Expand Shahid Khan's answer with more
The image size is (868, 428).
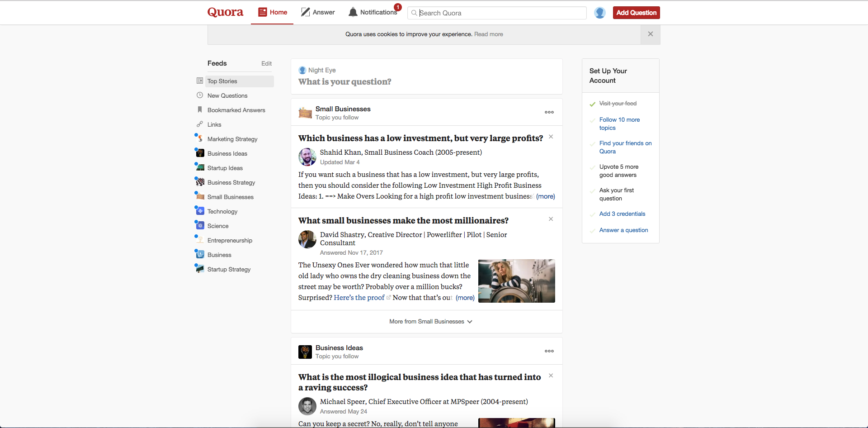[x=546, y=196]
